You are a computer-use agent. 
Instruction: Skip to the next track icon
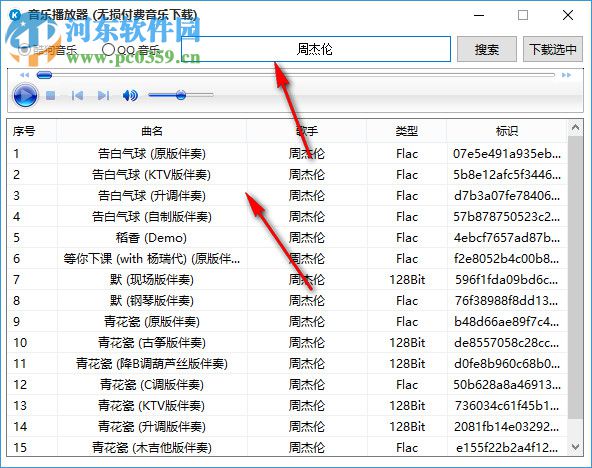click(x=103, y=95)
